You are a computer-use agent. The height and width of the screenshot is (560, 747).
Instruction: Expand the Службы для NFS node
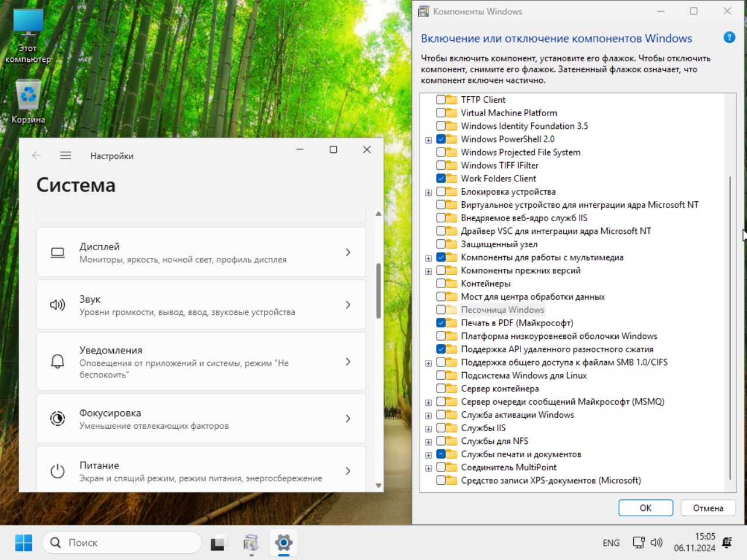[x=428, y=442]
